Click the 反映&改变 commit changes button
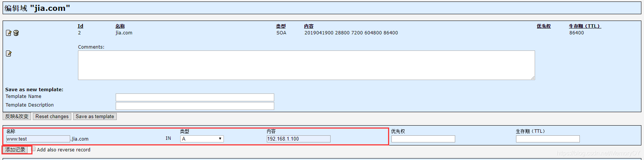 (x=17, y=117)
